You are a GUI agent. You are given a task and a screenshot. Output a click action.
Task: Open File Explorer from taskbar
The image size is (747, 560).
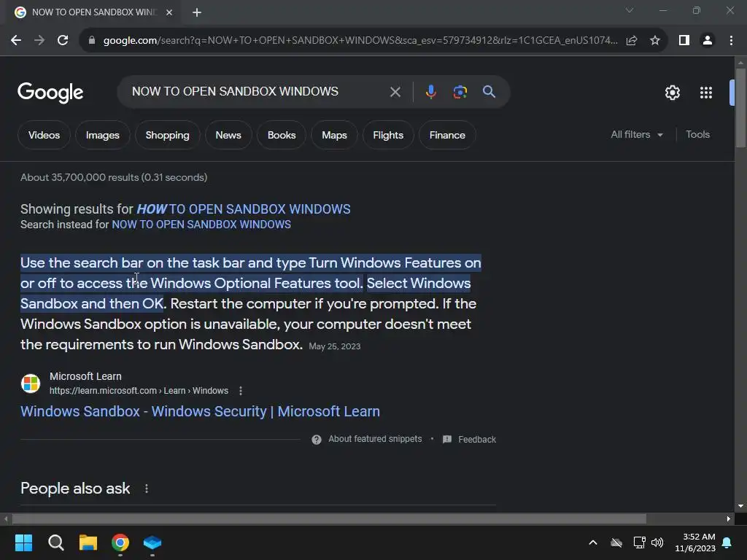88,542
